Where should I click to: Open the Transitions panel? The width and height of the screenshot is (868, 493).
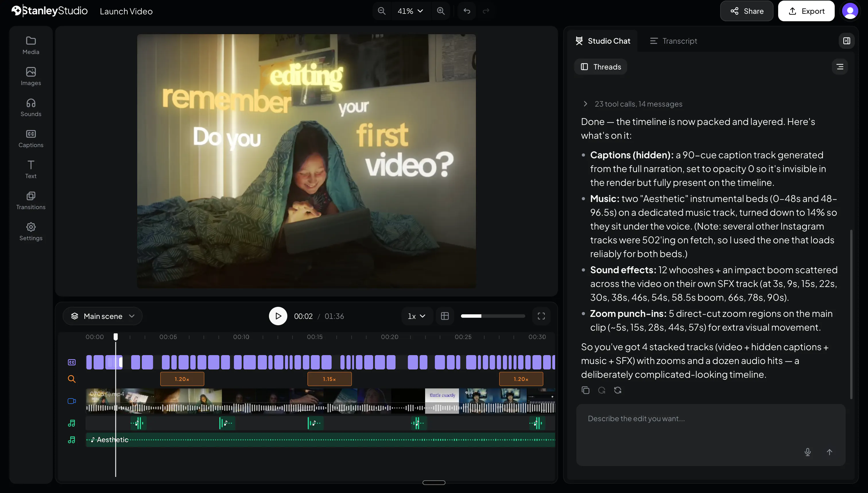(31, 201)
